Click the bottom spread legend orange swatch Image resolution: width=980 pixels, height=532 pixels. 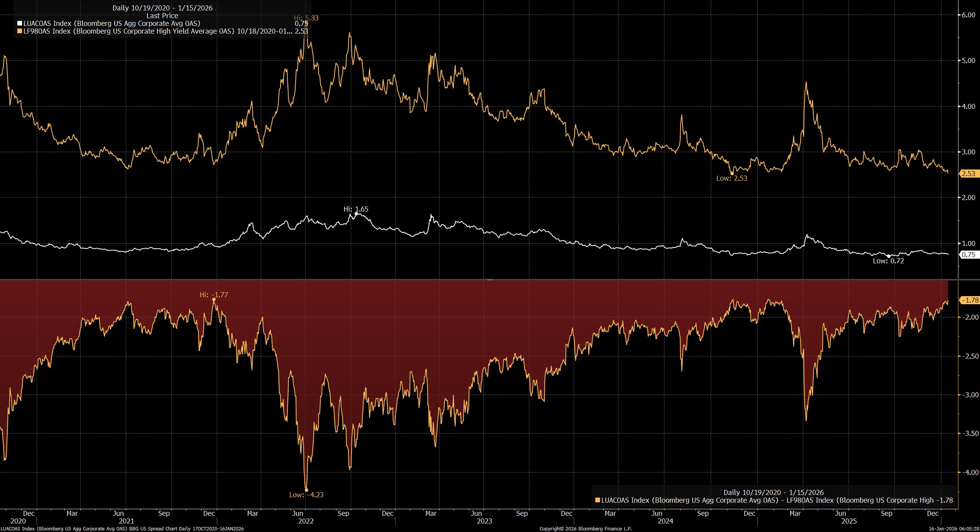(597, 500)
